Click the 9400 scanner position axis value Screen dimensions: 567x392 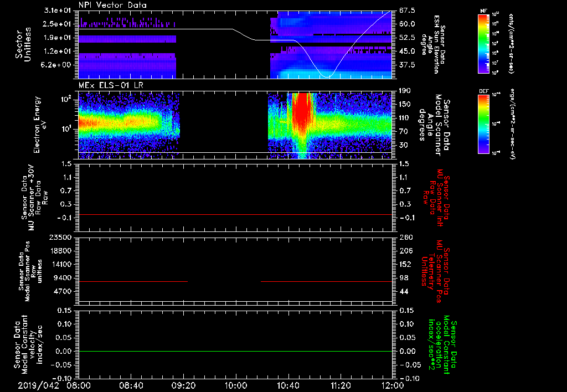tap(63, 278)
